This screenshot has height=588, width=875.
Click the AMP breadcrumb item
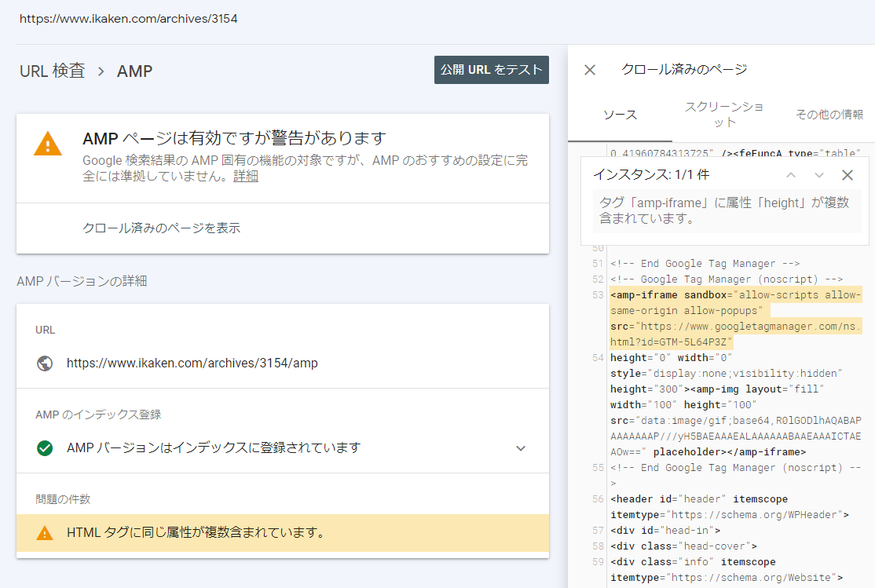pos(134,71)
